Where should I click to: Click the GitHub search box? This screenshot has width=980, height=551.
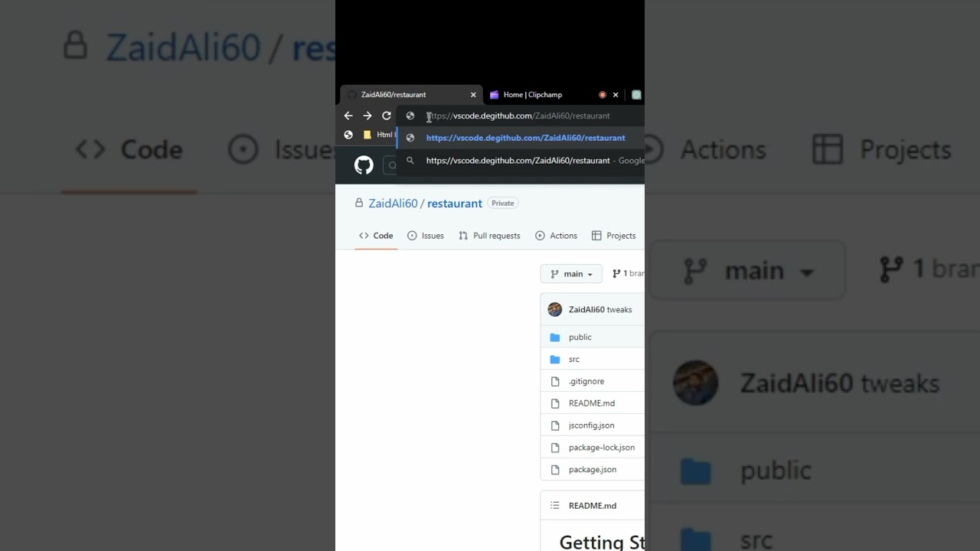tap(391, 165)
